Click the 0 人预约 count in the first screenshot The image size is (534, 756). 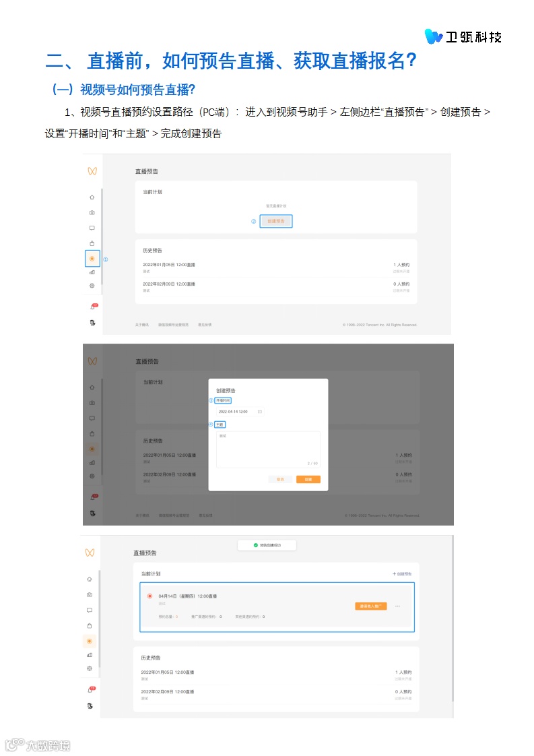pyautogui.click(x=401, y=284)
